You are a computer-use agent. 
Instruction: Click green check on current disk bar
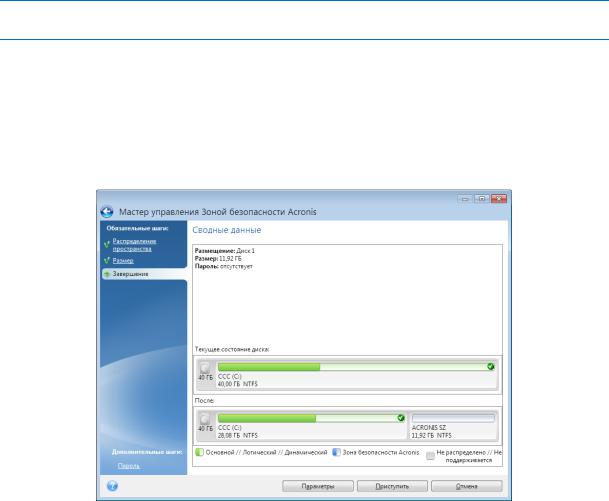(491, 367)
